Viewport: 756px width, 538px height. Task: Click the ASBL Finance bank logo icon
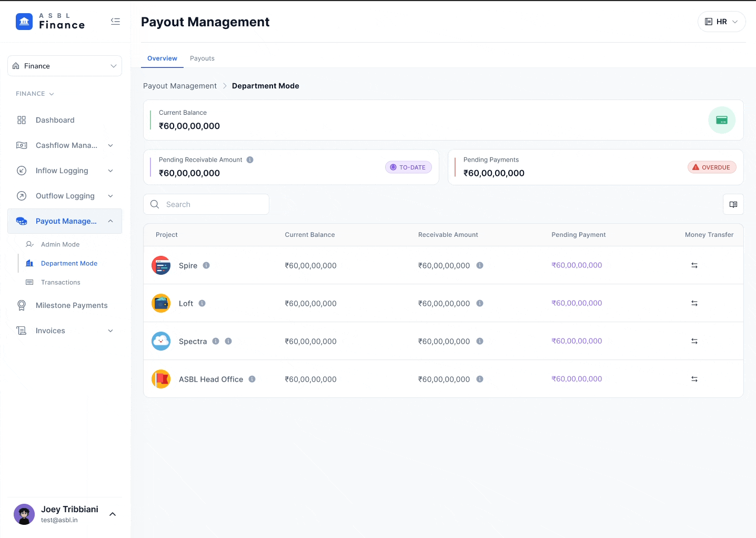point(24,22)
